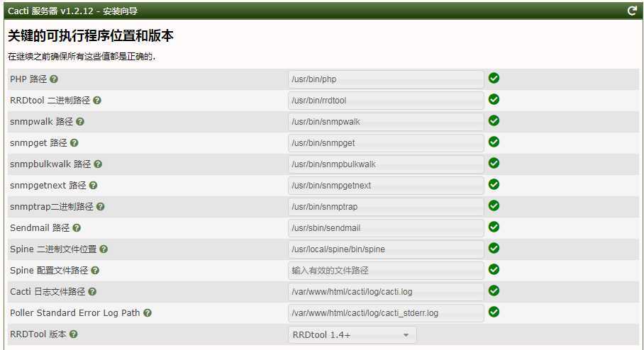This screenshot has width=644, height=350.
Task: Show help for Cacti 日志文件路径
Action: (x=92, y=292)
